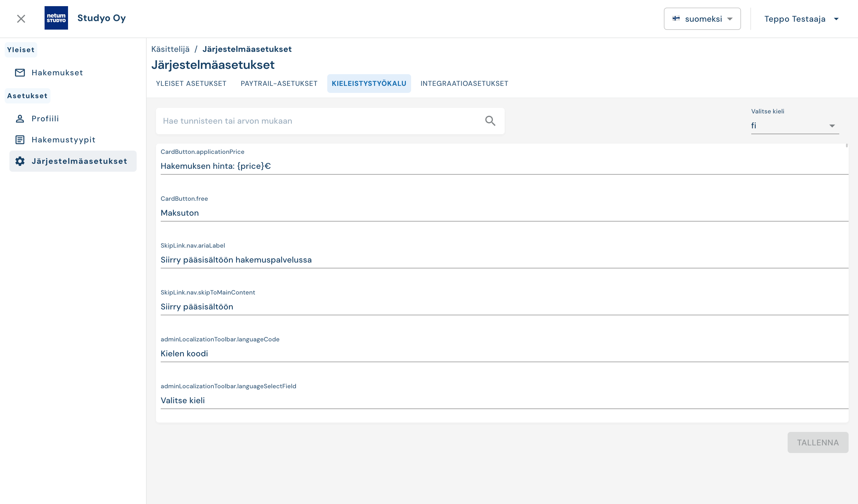Click the X close sidebar icon
The height and width of the screenshot is (504, 858).
coord(21,19)
